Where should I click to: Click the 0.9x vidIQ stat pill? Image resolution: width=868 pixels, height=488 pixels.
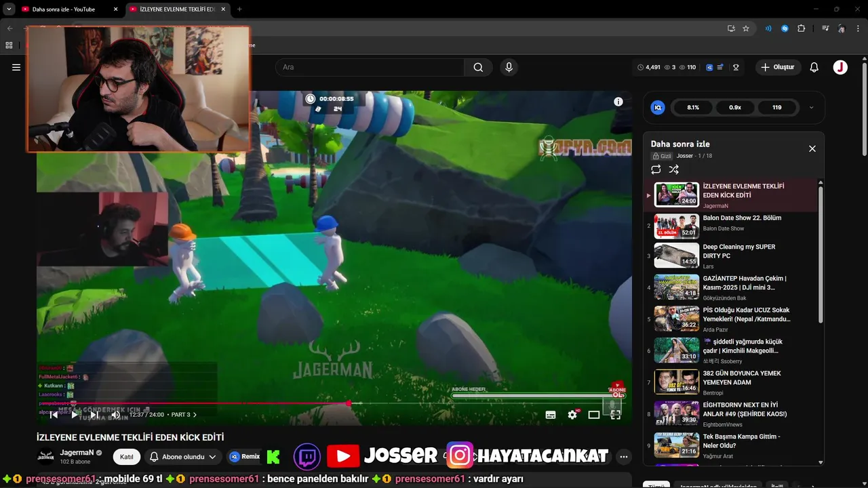point(735,107)
